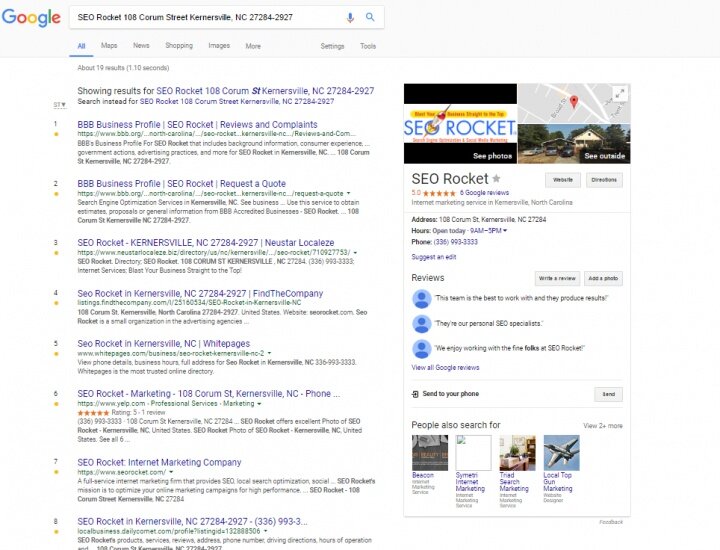The height and width of the screenshot is (550, 720).
Task: Switch to the News tab
Action: click(141, 45)
